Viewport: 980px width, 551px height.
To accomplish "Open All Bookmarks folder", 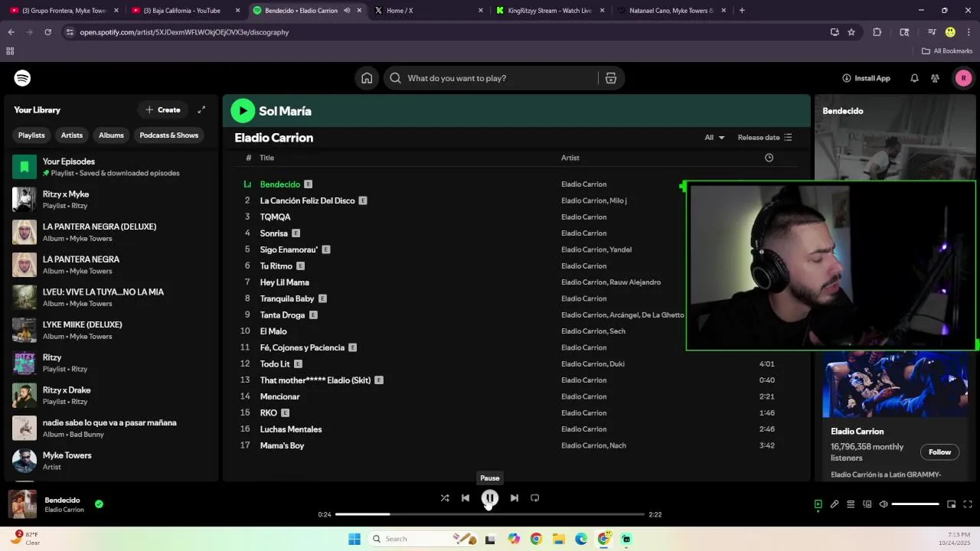I will pyautogui.click(x=947, y=51).
